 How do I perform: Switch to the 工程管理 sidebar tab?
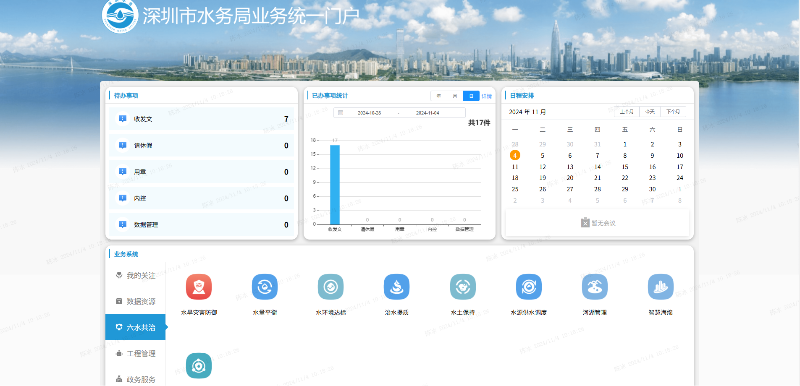point(135,353)
